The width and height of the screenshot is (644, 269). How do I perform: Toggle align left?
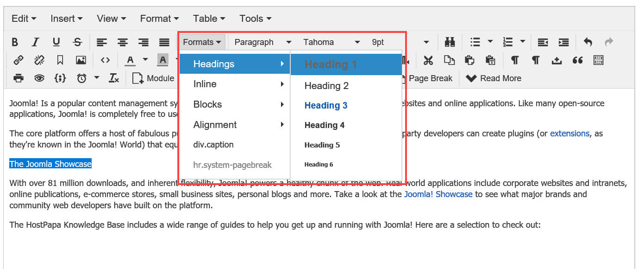(102, 42)
